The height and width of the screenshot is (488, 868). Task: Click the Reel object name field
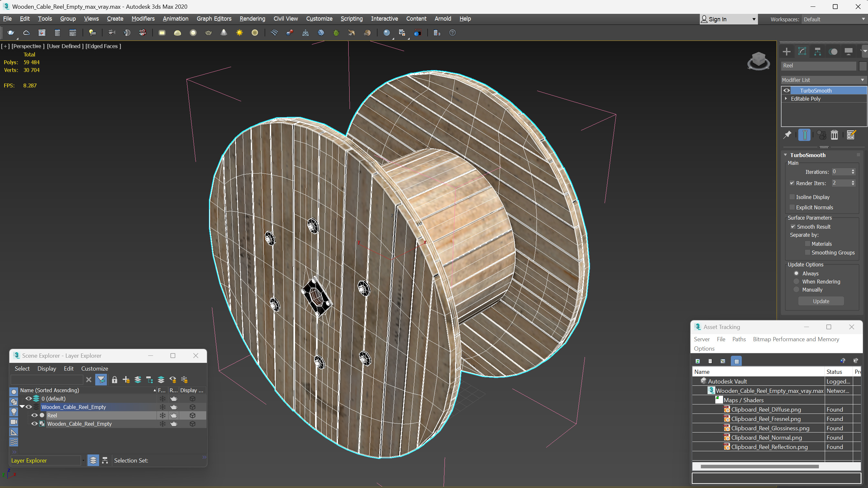tap(819, 66)
